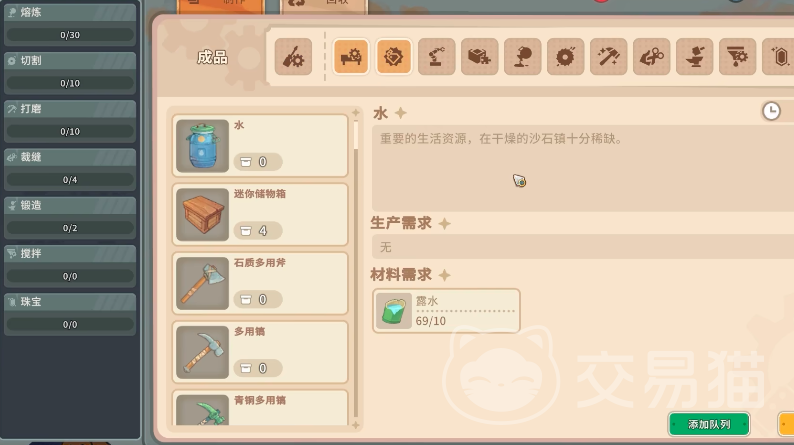
Task: Select the wrench-and-gear all categories filter
Action: pyautogui.click(x=293, y=57)
